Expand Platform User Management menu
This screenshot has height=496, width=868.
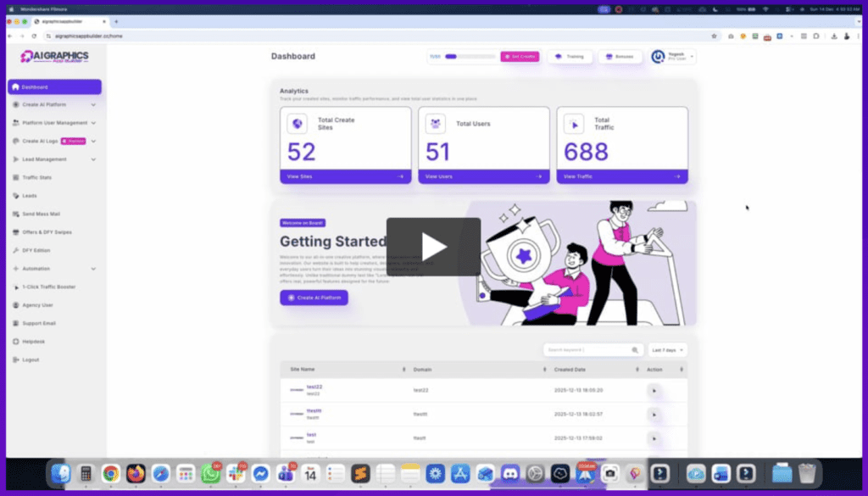point(93,123)
